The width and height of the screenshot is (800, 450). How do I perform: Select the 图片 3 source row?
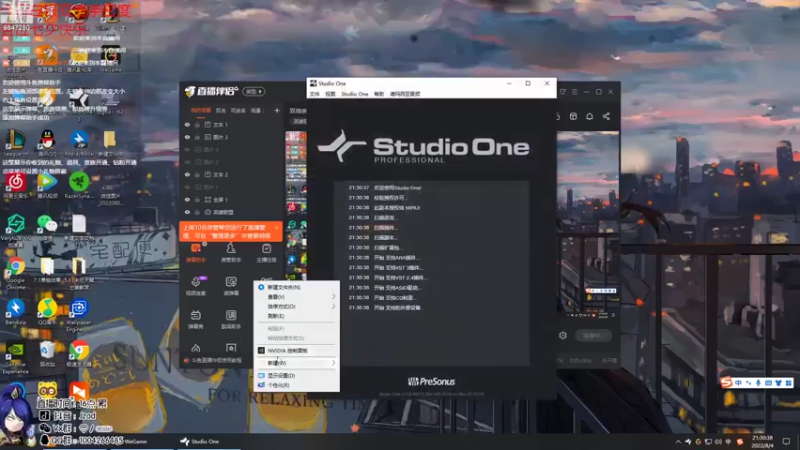click(x=232, y=137)
